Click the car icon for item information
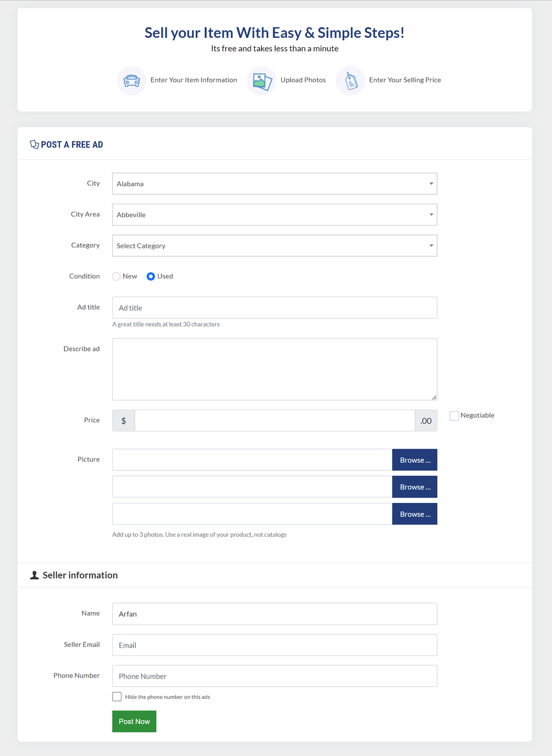This screenshot has width=552, height=756. [x=132, y=81]
